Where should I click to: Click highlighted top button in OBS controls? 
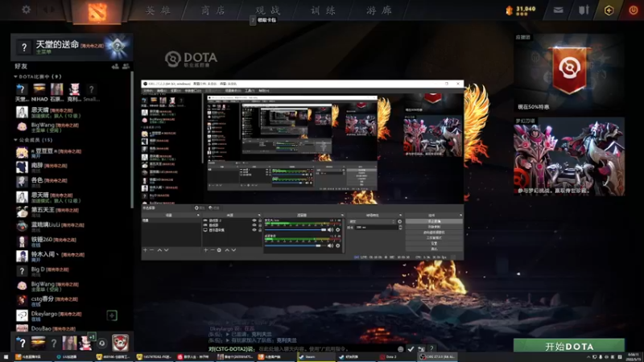[434, 221]
